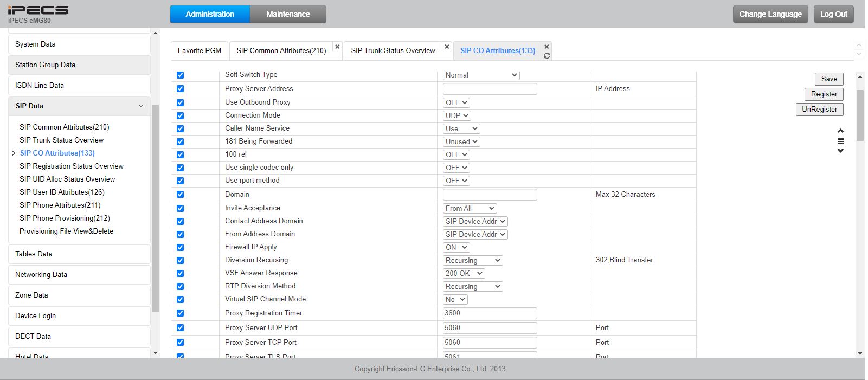Screen dimensions: 868x380
Task: Open the Virtual SIP Channel Mode dropdown
Action: tap(455, 299)
